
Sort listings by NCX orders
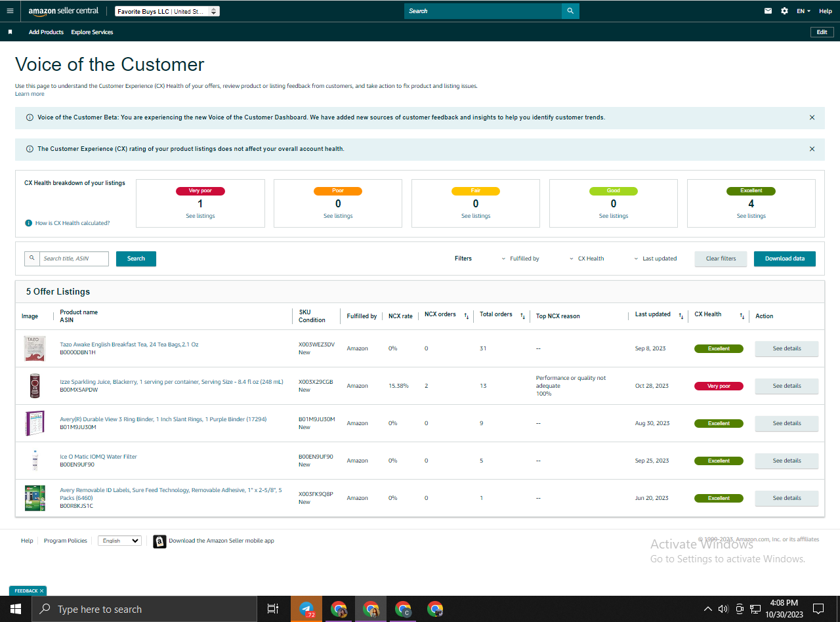pyautogui.click(x=466, y=316)
